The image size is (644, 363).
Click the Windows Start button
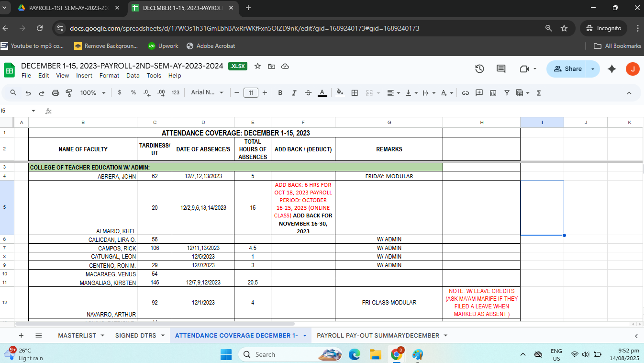pos(225,354)
